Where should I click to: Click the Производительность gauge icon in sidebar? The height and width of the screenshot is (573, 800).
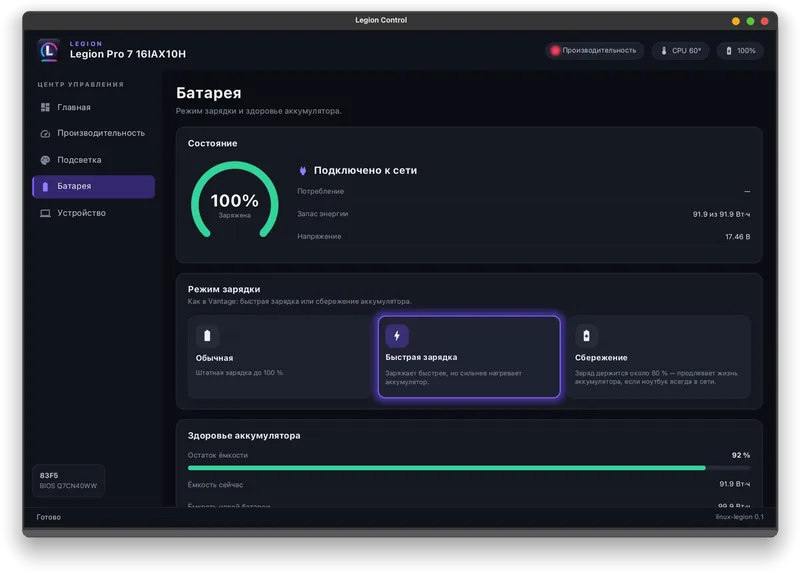click(x=45, y=133)
